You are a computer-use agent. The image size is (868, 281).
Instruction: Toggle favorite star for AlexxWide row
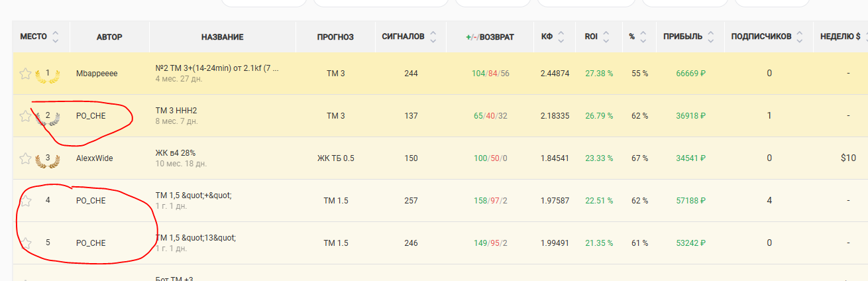(25, 158)
